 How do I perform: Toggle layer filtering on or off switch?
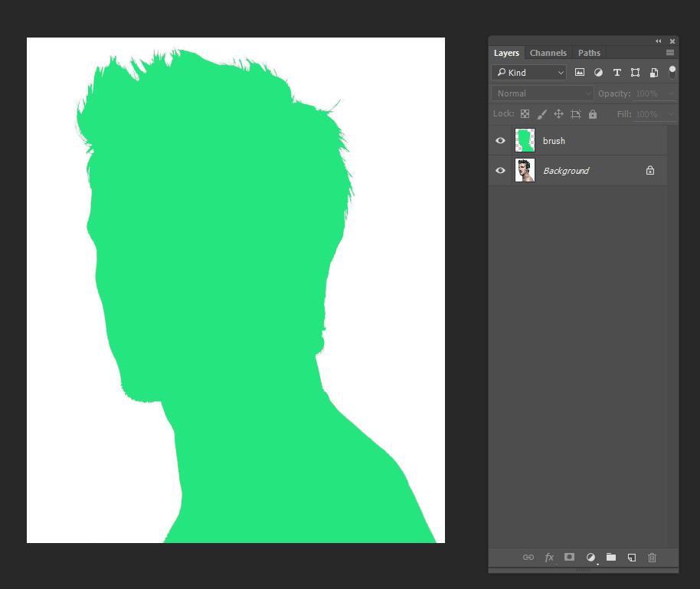point(672,72)
